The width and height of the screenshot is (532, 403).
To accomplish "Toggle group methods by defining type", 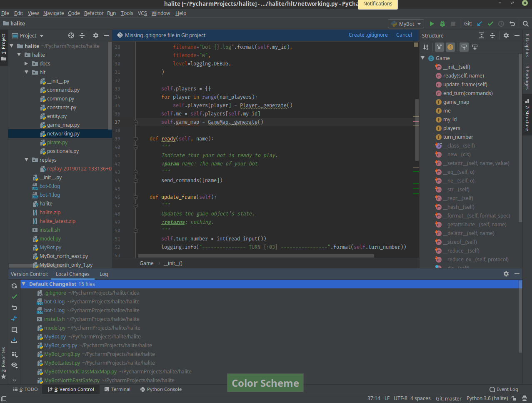I will point(439,47).
